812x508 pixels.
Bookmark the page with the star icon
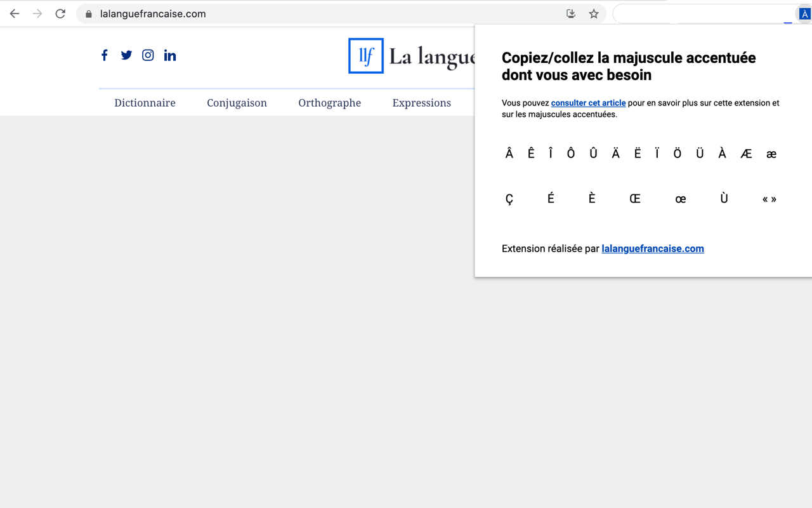point(593,13)
